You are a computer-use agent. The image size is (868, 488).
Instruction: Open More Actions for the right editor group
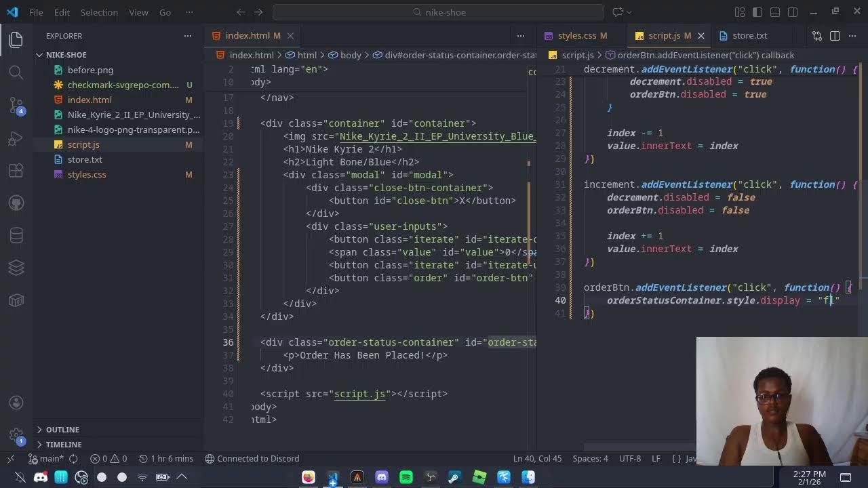852,35
